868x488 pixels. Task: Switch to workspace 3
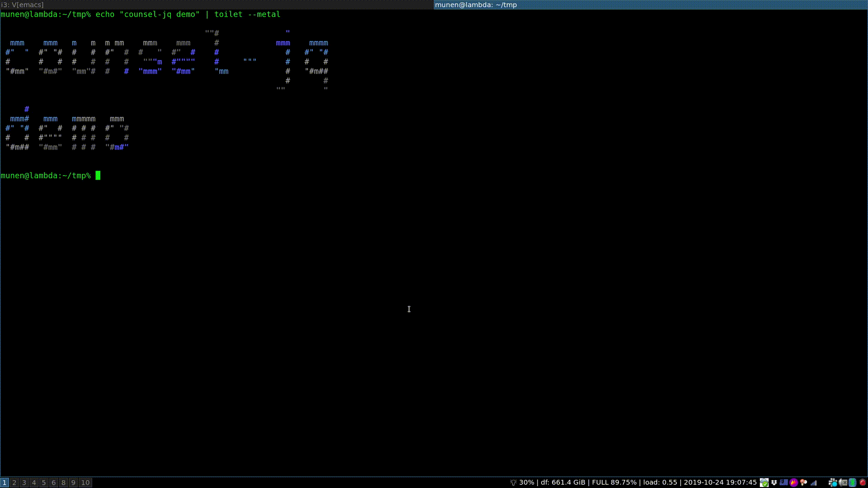pyautogui.click(x=24, y=483)
